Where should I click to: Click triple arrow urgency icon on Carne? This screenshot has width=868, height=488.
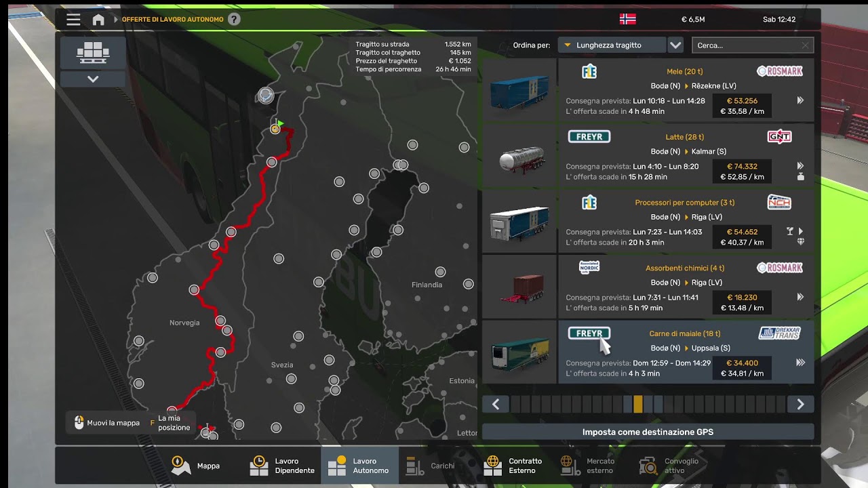point(800,363)
